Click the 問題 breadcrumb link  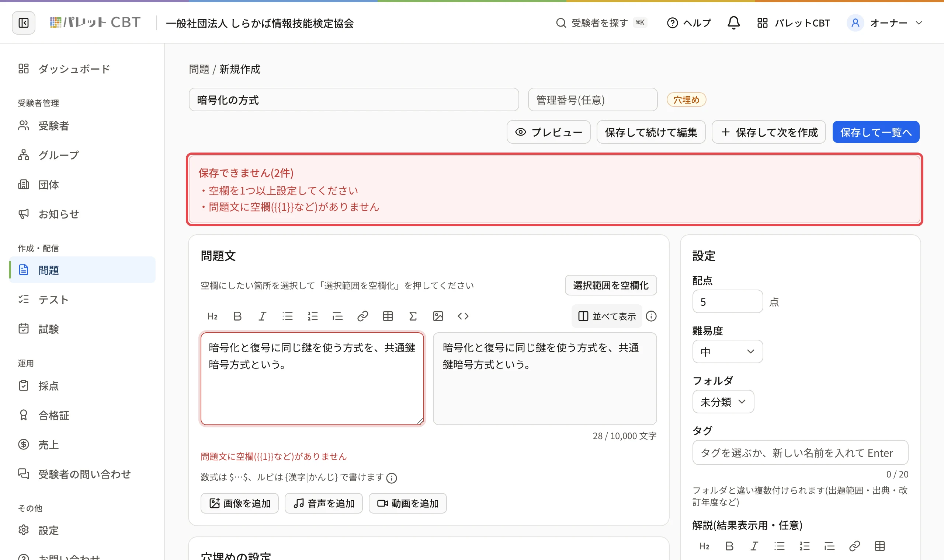tap(199, 69)
